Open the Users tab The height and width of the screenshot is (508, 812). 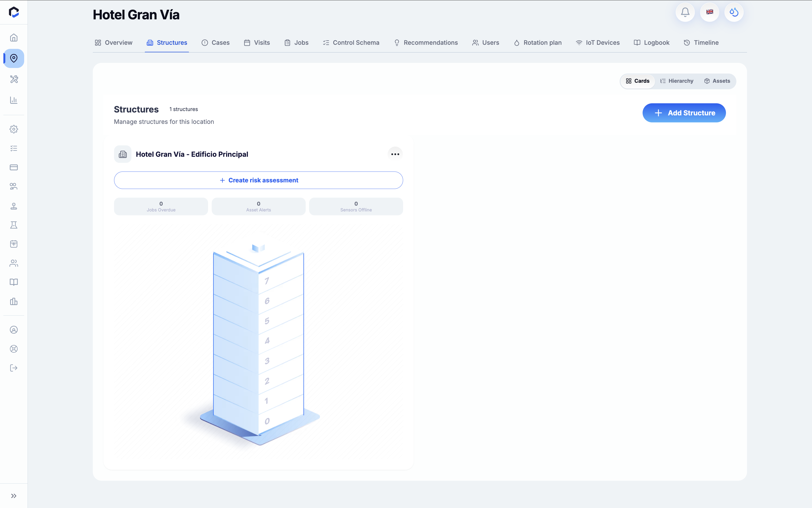click(486, 43)
